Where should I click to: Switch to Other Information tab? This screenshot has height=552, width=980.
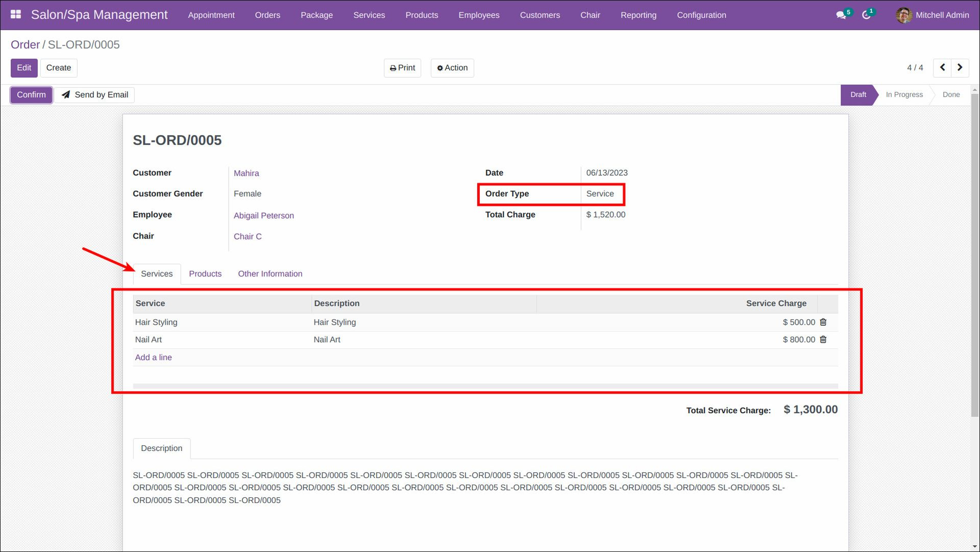click(x=270, y=274)
